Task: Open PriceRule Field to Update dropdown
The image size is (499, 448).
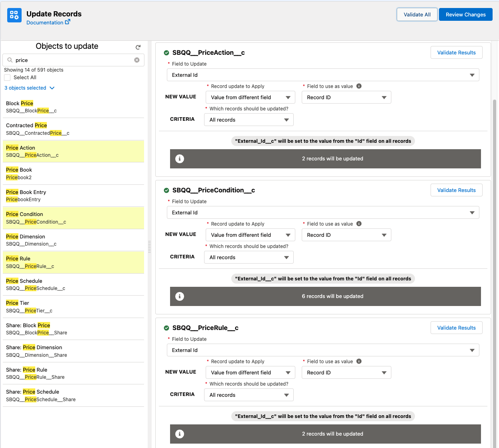Action: 323,350
